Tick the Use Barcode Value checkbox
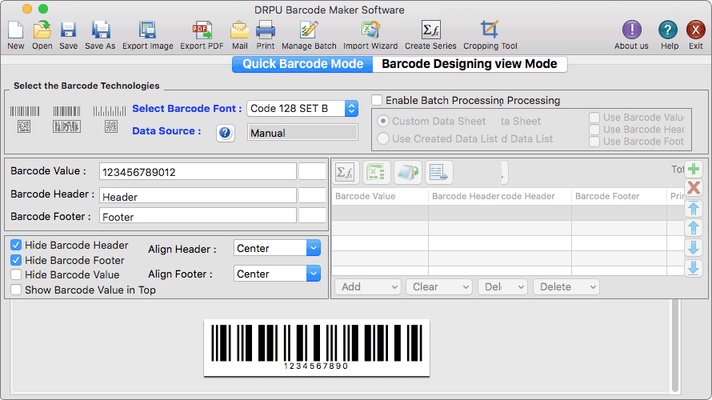Screen dimensions: 712x400 [x=594, y=118]
